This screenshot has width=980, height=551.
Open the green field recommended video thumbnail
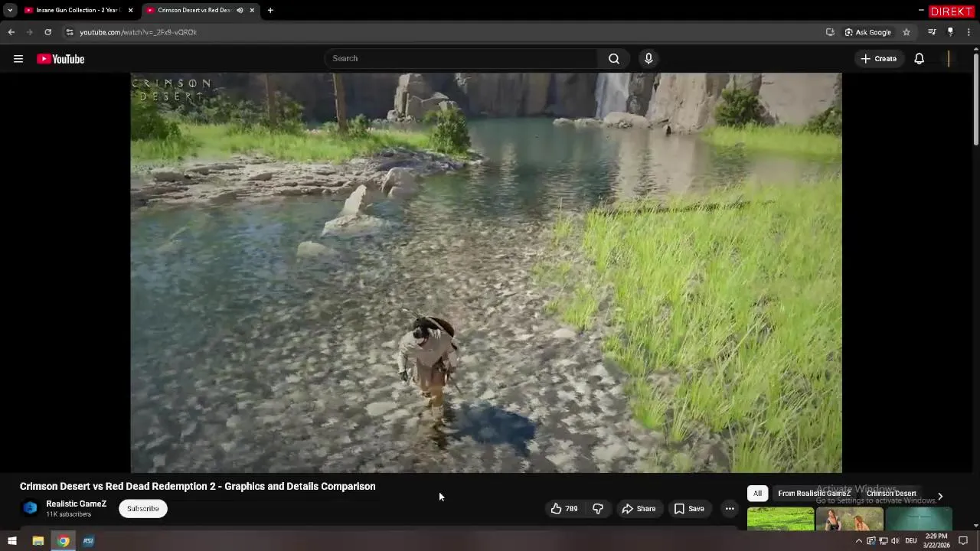(781, 518)
